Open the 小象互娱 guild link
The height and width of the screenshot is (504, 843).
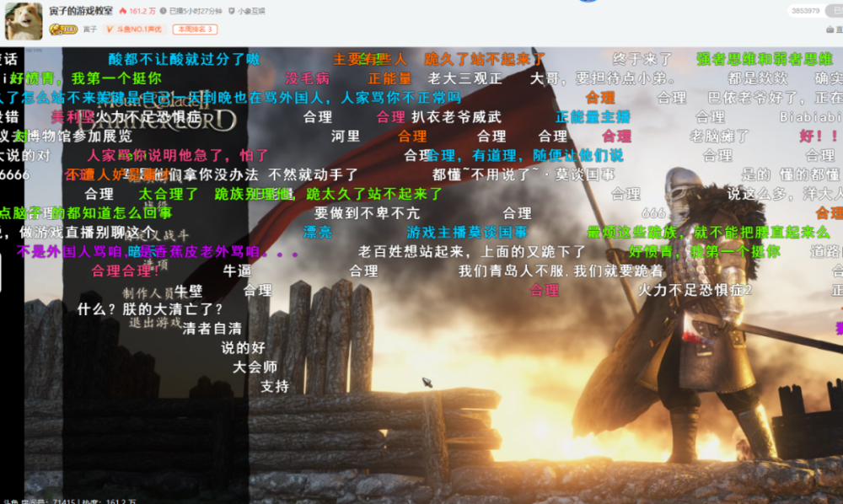[251, 11]
